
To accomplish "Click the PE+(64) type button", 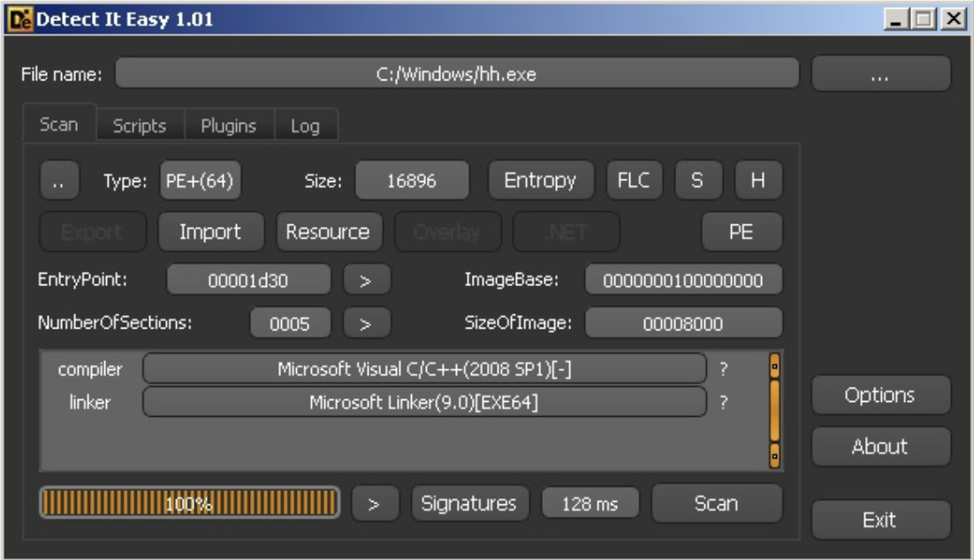I will 200,181.
